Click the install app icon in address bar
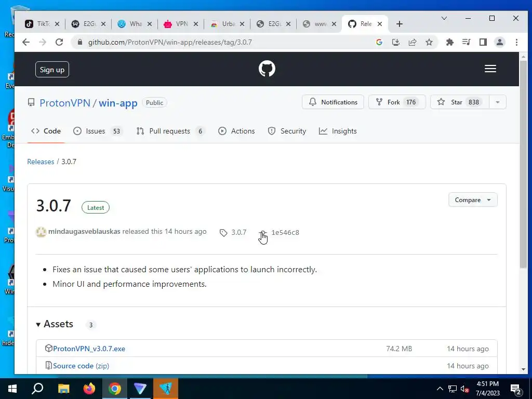Viewport: 532px width, 399px height. coord(395,42)
